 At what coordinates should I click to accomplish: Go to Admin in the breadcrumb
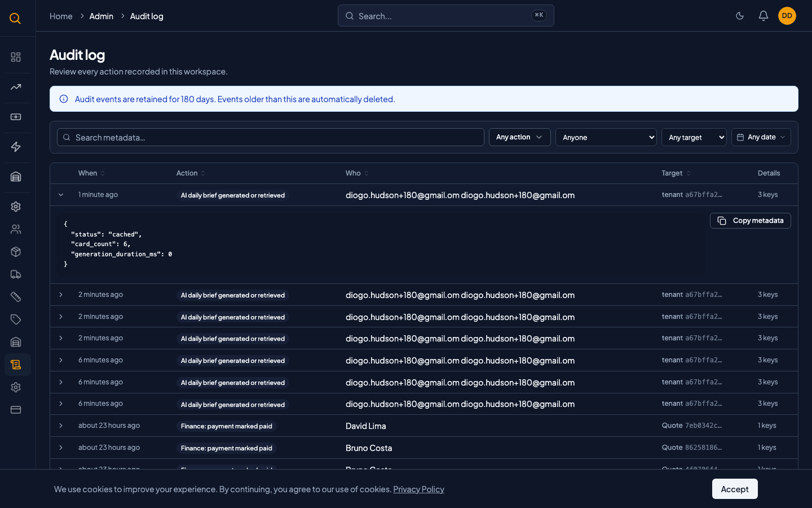pos(101,16)
